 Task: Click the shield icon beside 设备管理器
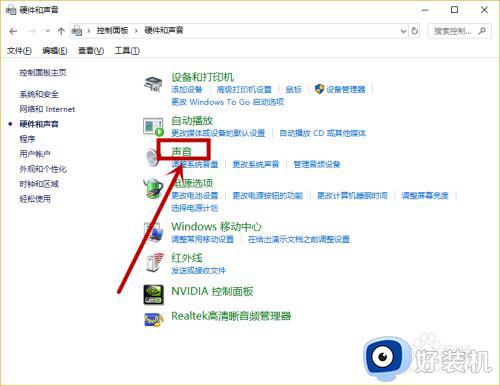tap(319, 89)
